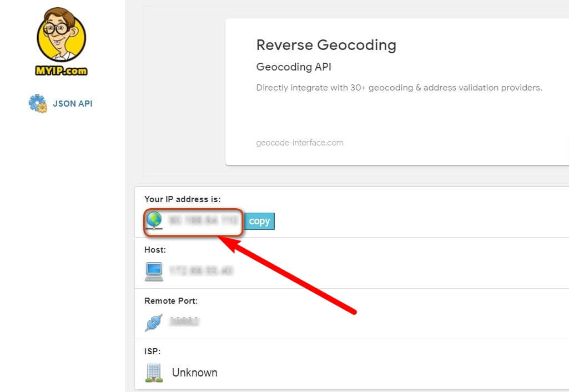Click the gear icon beside JSON API
This screenshot has height=392, width=569.
[38, 104]
